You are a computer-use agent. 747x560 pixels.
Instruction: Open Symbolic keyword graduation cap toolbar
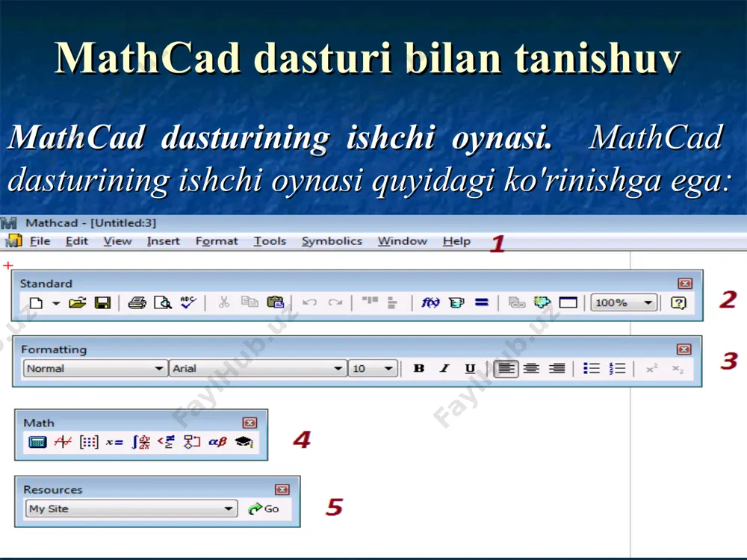[244, 442]
